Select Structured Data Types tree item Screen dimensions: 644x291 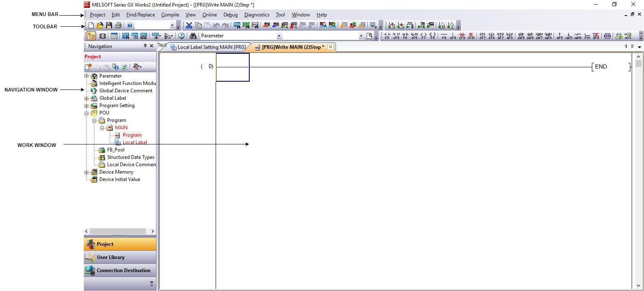coord(131,157)
